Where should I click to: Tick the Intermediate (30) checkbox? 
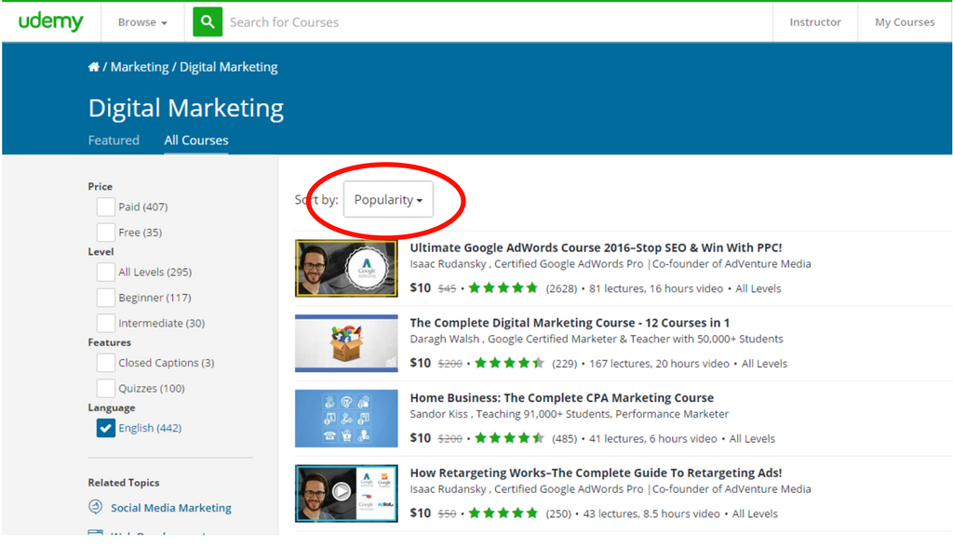[106, 323]
